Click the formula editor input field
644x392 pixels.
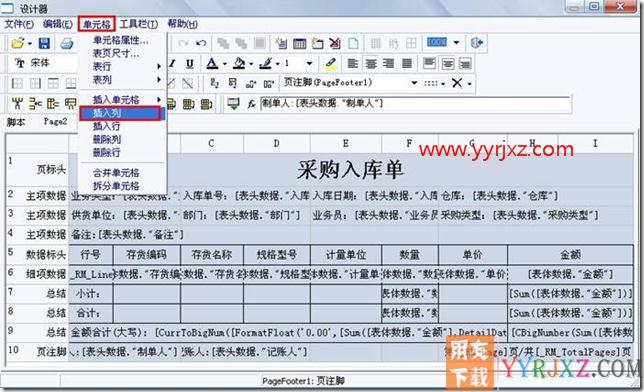click(x=415, y=104)
